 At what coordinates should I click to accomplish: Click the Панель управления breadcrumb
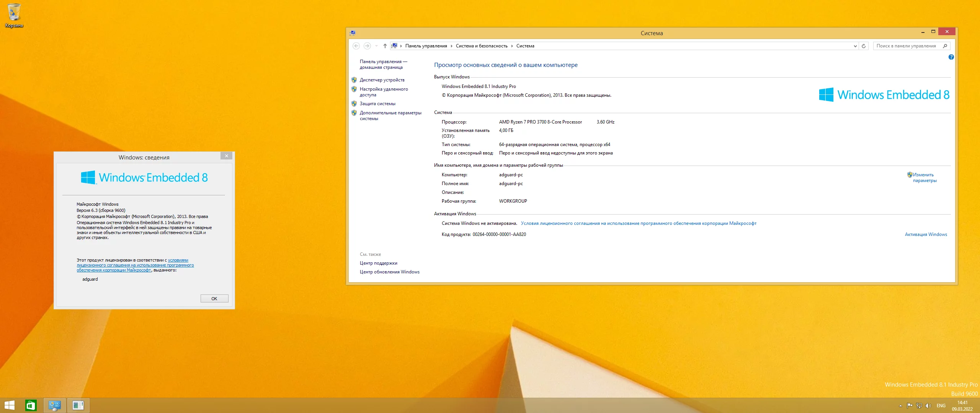click(x=426, y=46)
